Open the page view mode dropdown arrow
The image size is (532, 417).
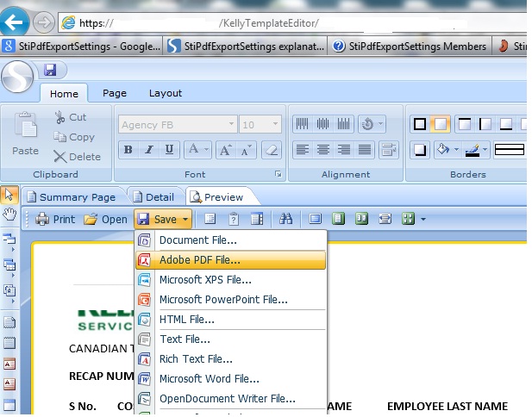pos(423,219)
